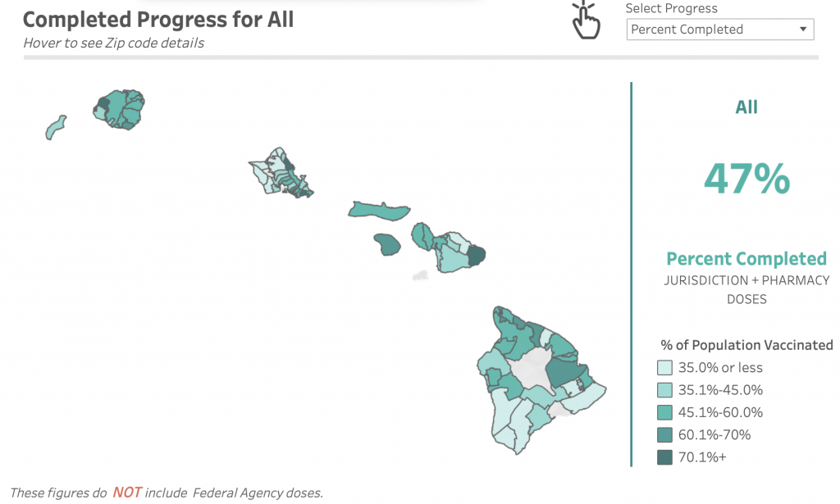The width and height of the screenshot is (840, 504).
Task: Click the Molokai island shape
Action: point(378,211)
